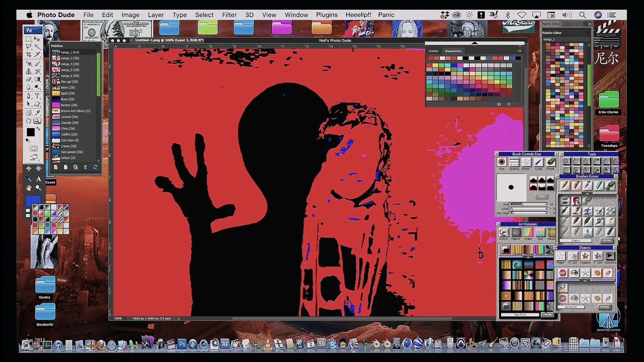644x362 pixels.
Task: Select the Size icon in Brush Controls
Action: (502, 161)
